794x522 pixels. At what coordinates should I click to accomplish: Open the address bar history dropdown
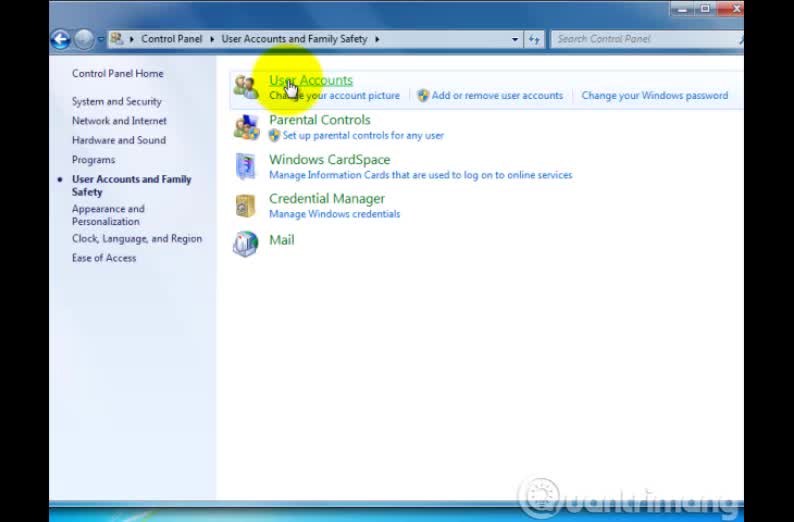[515, 39]
